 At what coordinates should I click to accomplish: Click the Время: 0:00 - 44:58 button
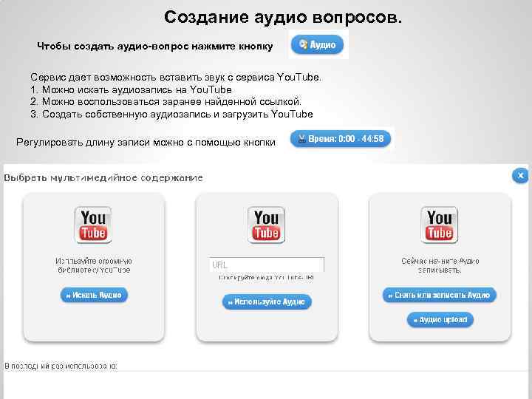pyautogui.click(x=341, y=139)
